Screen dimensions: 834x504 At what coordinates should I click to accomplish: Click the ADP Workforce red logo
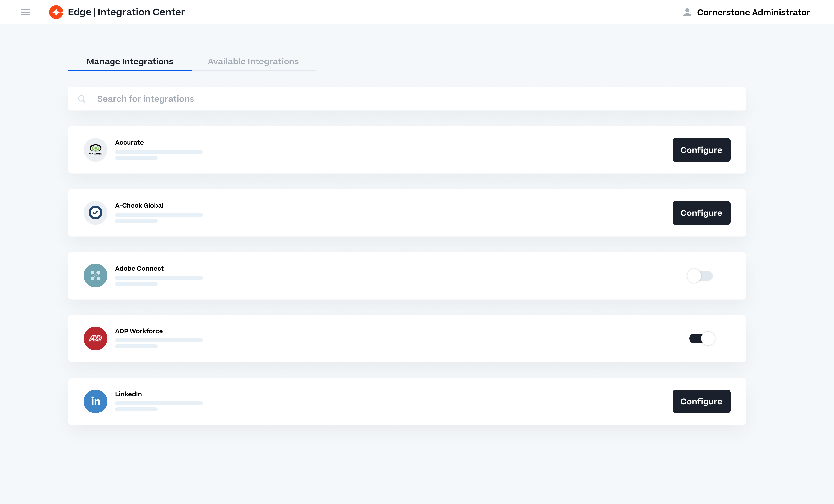pyautogui.click(x=96, y=338)
